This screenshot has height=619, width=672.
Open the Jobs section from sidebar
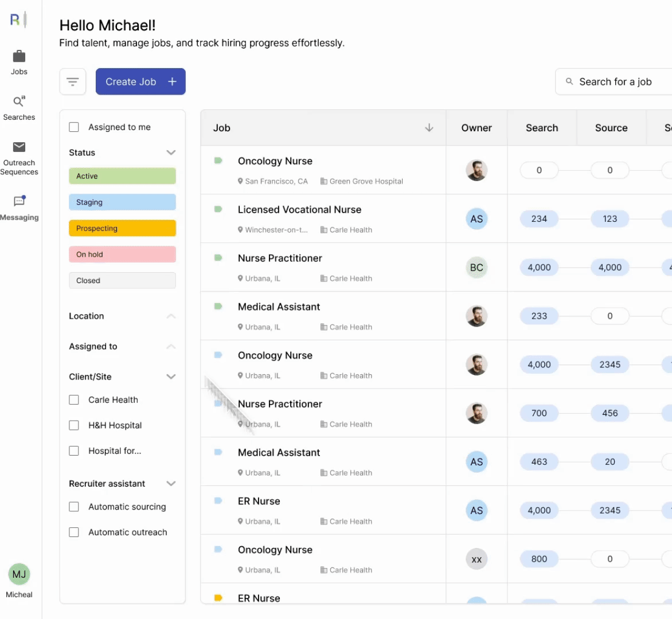click(19, 60)
